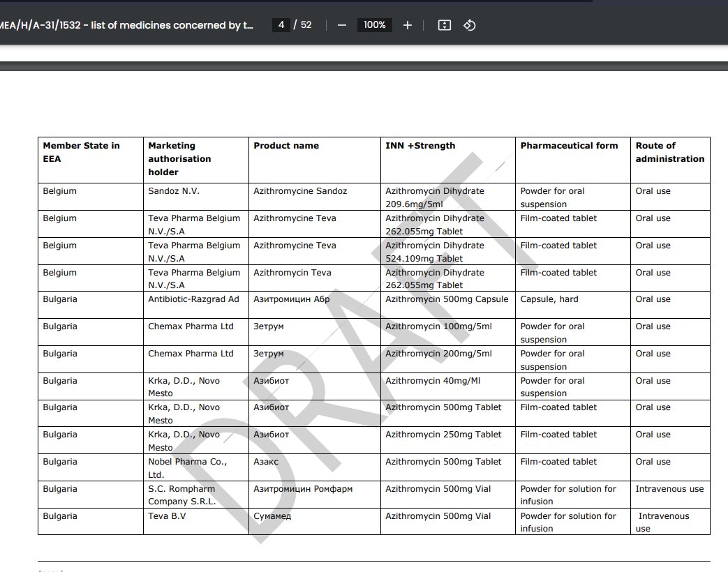Click the zoom in plus button
This screenshot has width=728, height=572.
[408, 25]
